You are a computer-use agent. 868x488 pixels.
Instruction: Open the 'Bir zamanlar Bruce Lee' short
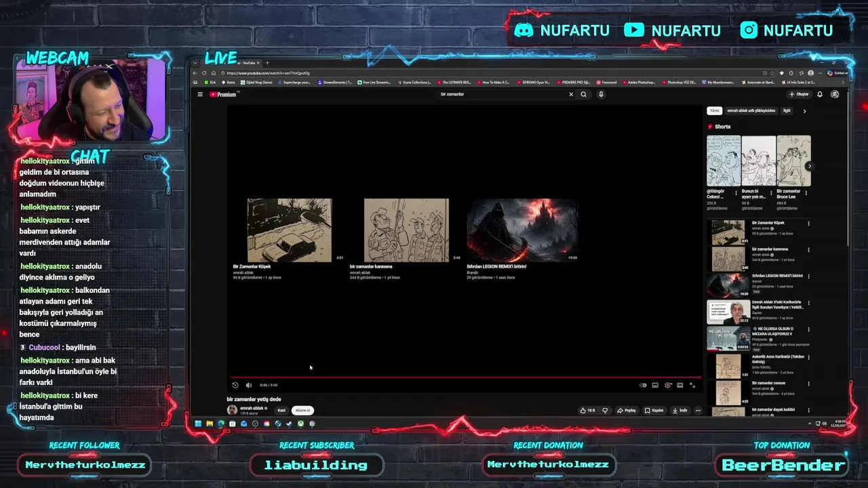click(793, 161)
